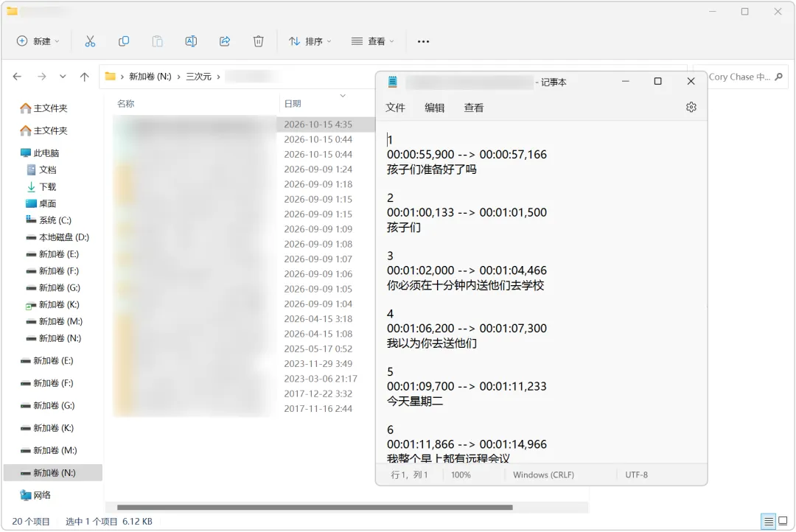Click the Delete trash icon in Explorer toolbar
The image size is (796, 532).
coord(259,41)
